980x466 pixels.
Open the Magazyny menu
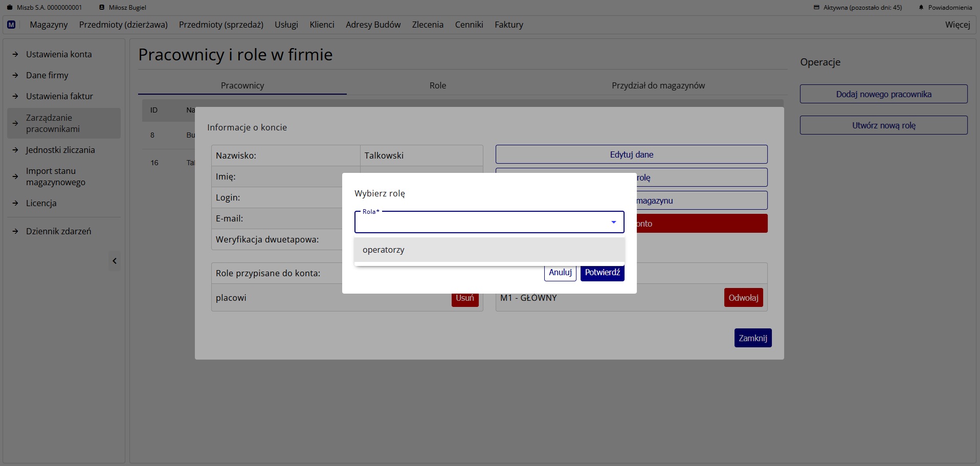49,25
